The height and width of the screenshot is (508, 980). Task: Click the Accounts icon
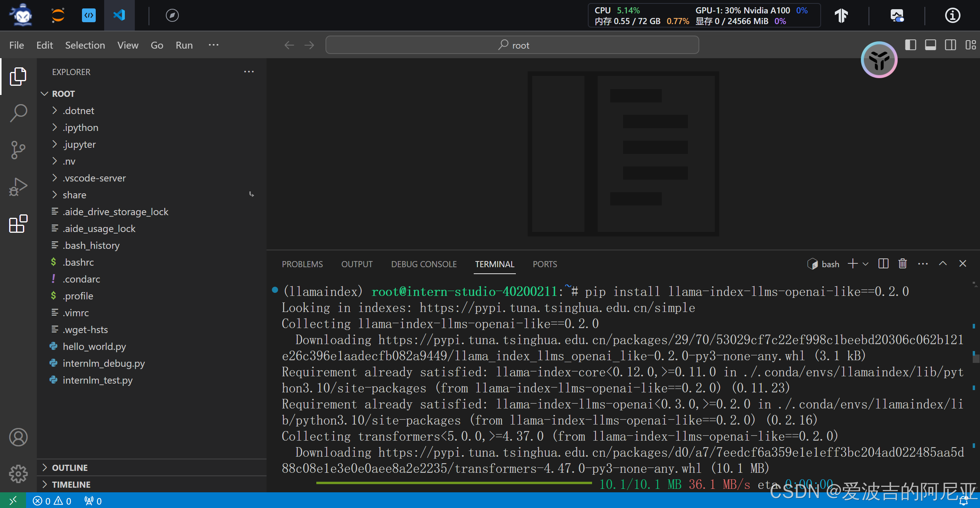click(18, 437)
